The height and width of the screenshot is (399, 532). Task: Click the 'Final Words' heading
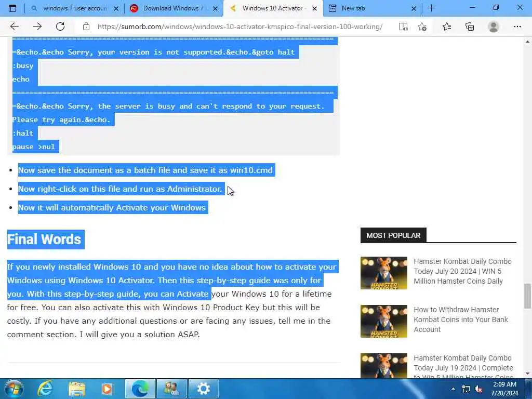pos(44,240)
